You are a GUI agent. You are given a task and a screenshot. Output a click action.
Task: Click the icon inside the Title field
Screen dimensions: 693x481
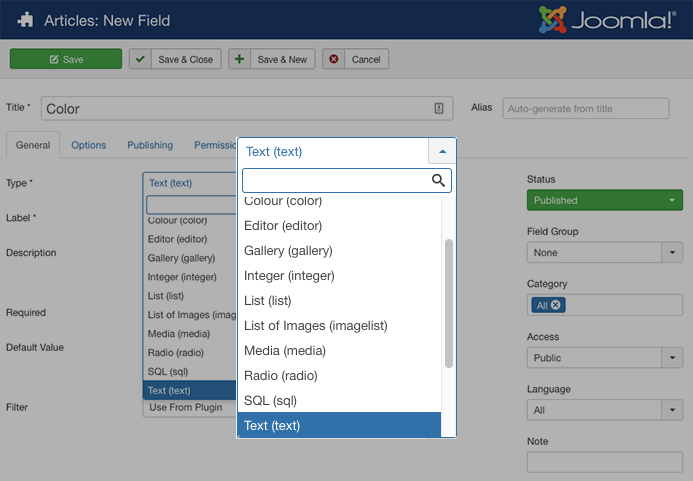(438, 108)
